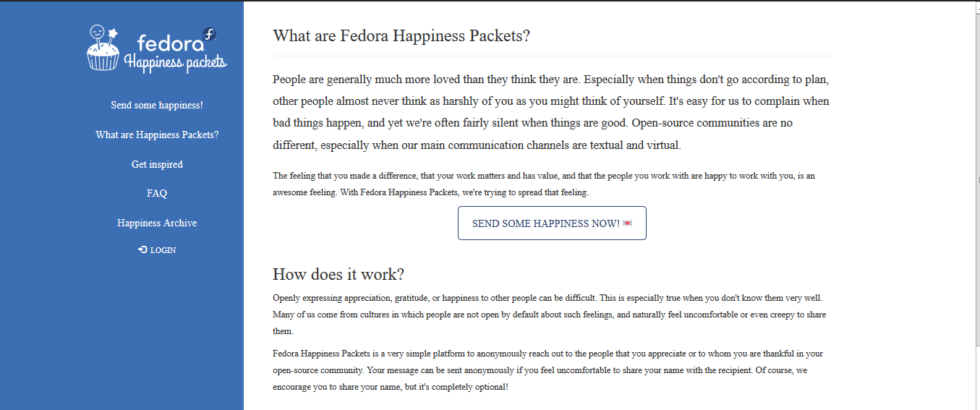Screen dimensions: 980x410
Task: Click the login arrow icon in sidebar
Action: tap(142, 250)
